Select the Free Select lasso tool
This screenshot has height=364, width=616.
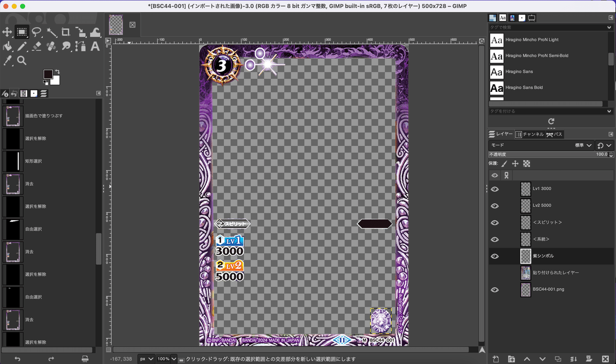(x=36, y=32)
